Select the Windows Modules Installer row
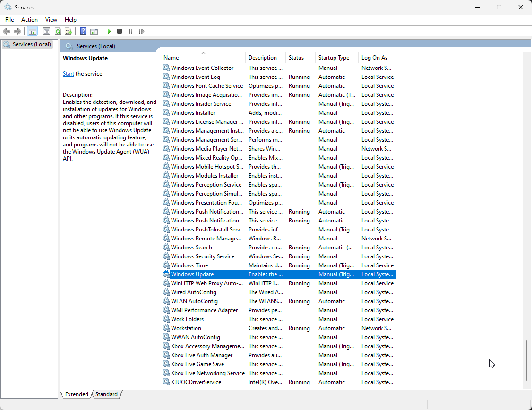 pyautogui.click(x=279, y=176)
